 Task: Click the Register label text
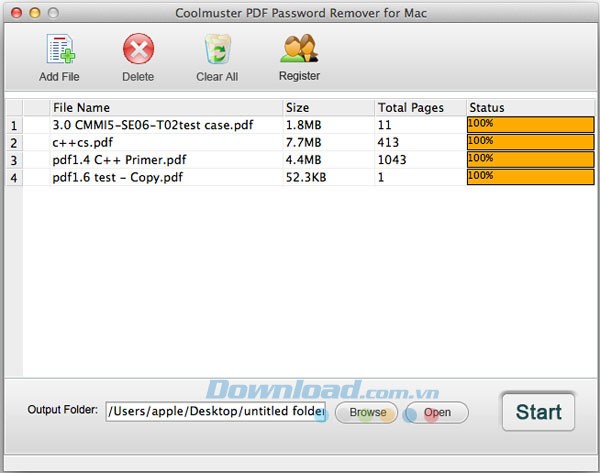[299, 76]
